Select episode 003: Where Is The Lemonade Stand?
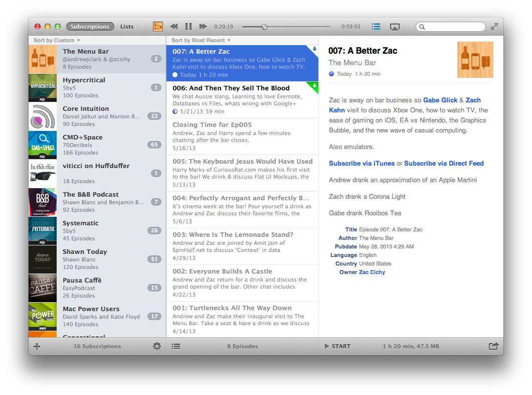 click(242, 246)
